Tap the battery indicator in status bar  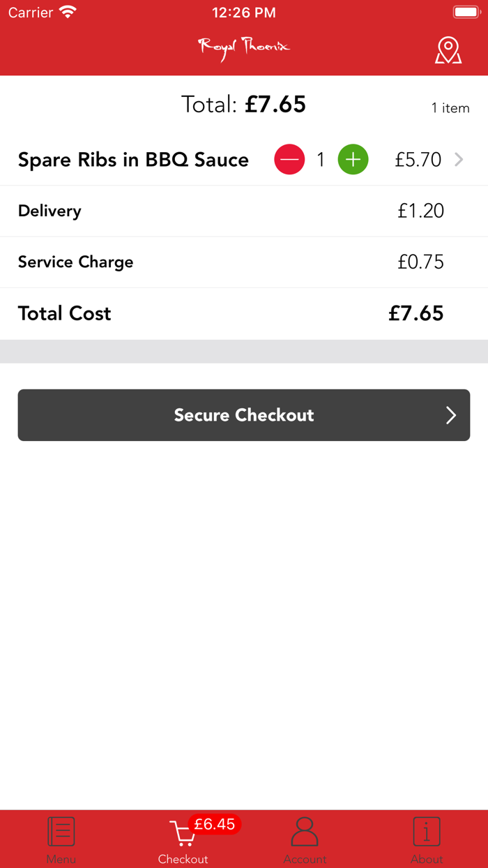466,13
